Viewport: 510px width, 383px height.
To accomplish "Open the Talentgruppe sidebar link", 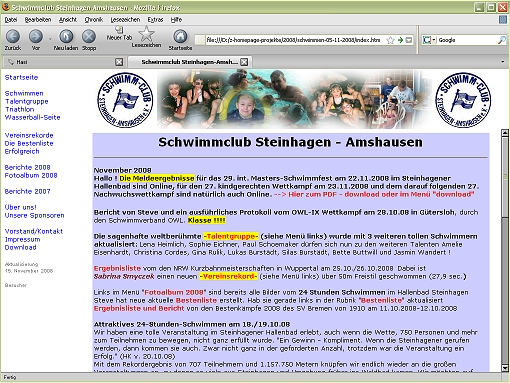I will click(x=27, y=101).
